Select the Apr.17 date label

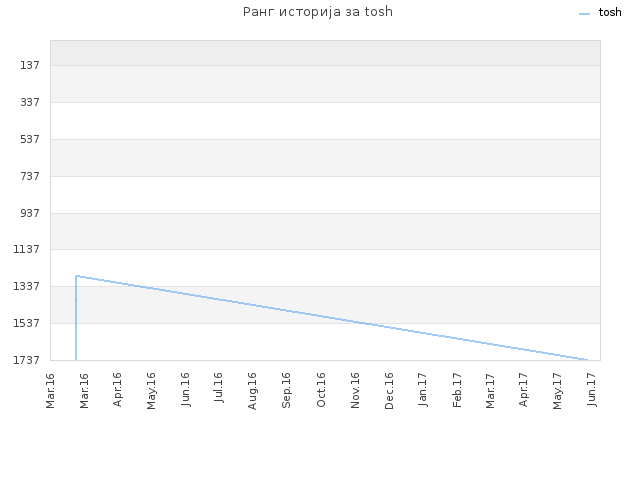coord(524,390)
